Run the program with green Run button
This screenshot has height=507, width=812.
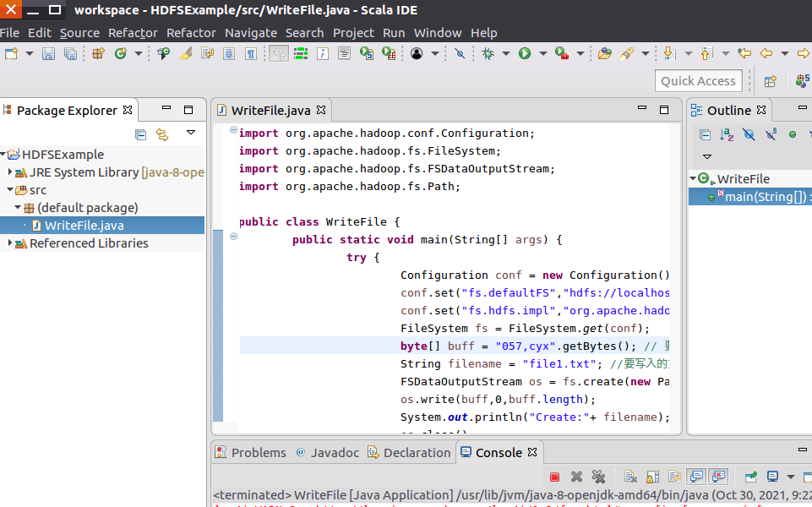coord(525,53)
